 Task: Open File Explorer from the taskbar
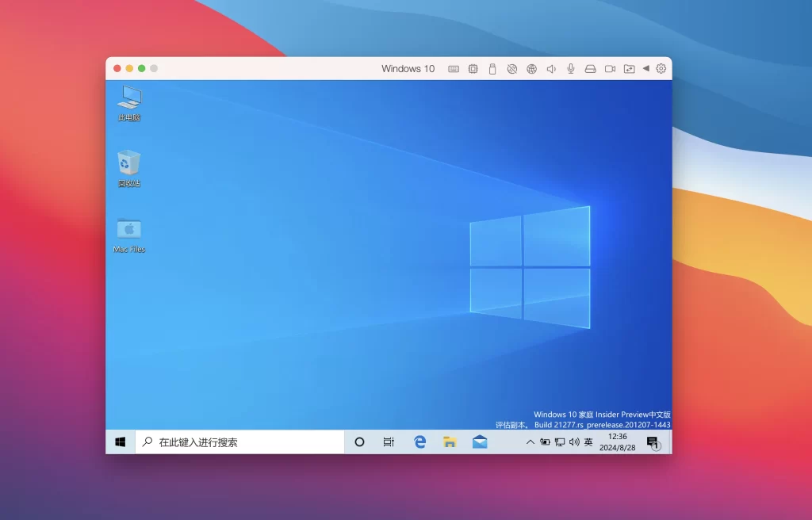[450, 442]
